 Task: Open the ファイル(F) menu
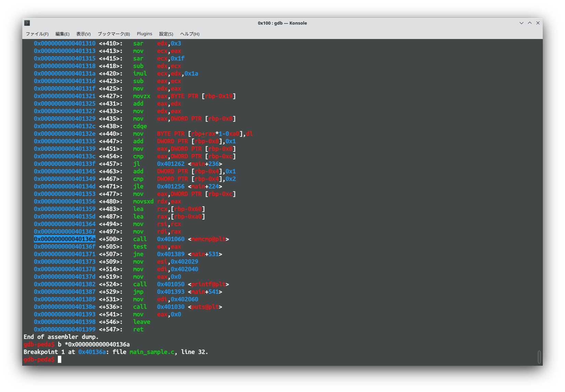[37, 34]
